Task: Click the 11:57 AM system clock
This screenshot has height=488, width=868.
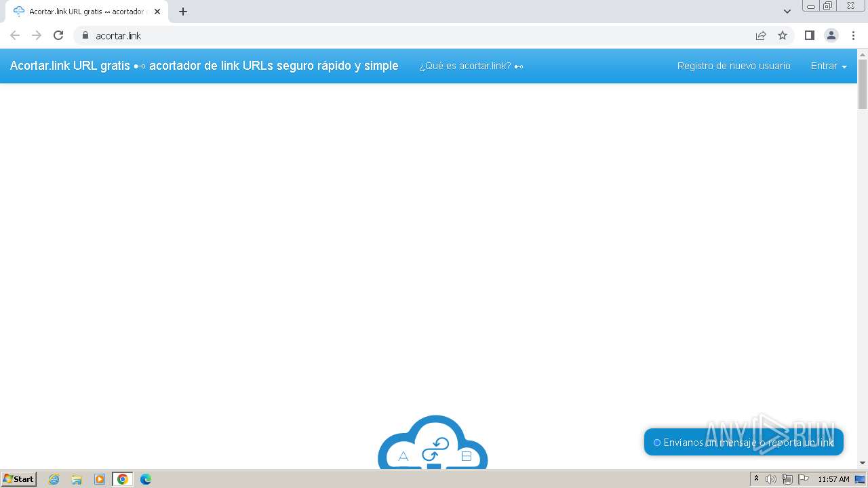Action: click(833, 479)
